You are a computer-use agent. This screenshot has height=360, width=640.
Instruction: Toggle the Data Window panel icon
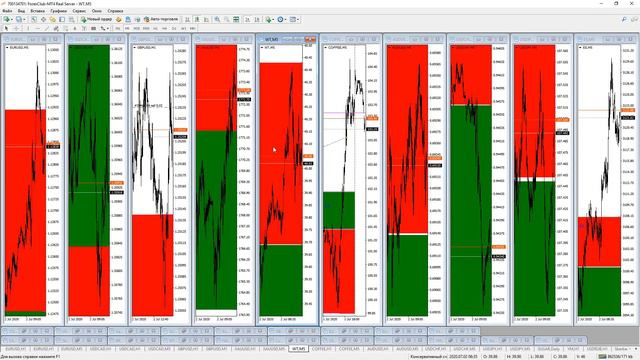point(43,19)
